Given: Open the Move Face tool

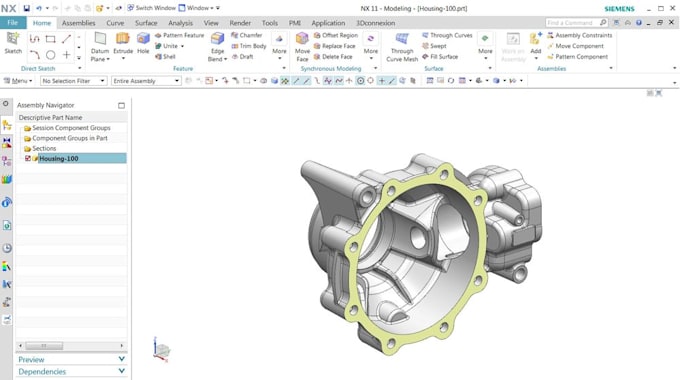Looking at the screenshot, I should (302, 46).
